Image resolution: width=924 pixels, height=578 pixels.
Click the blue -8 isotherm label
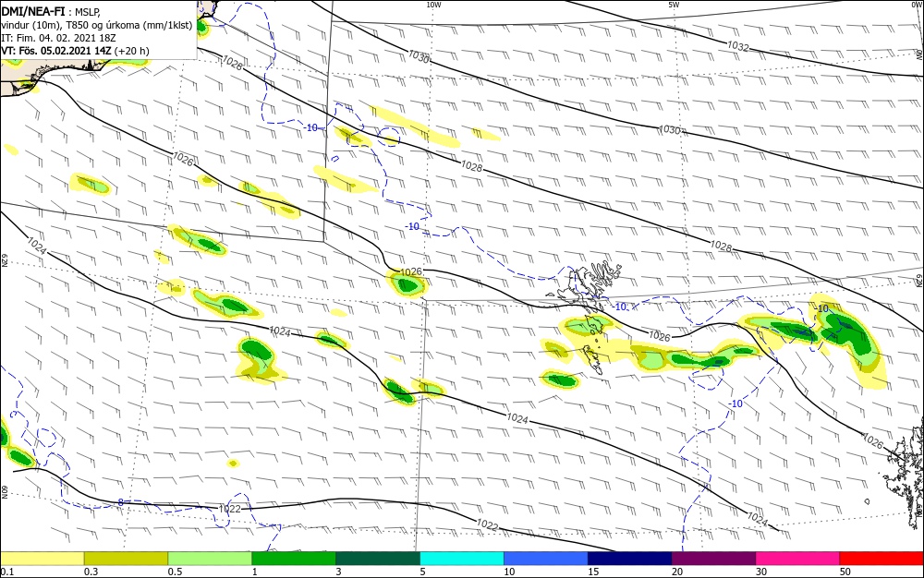tap(119, 502)
